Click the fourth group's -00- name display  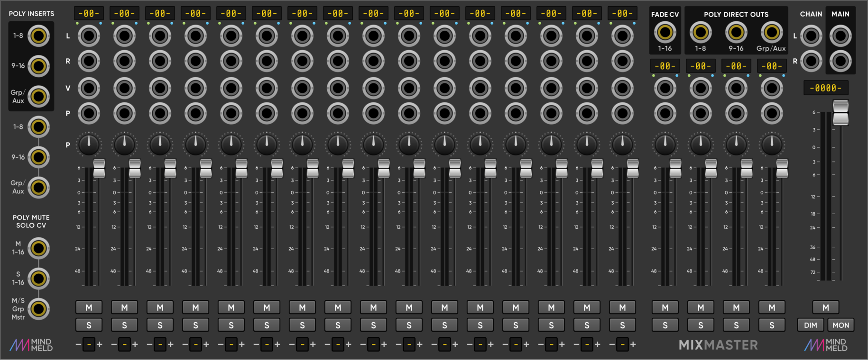tap(772, 66)
